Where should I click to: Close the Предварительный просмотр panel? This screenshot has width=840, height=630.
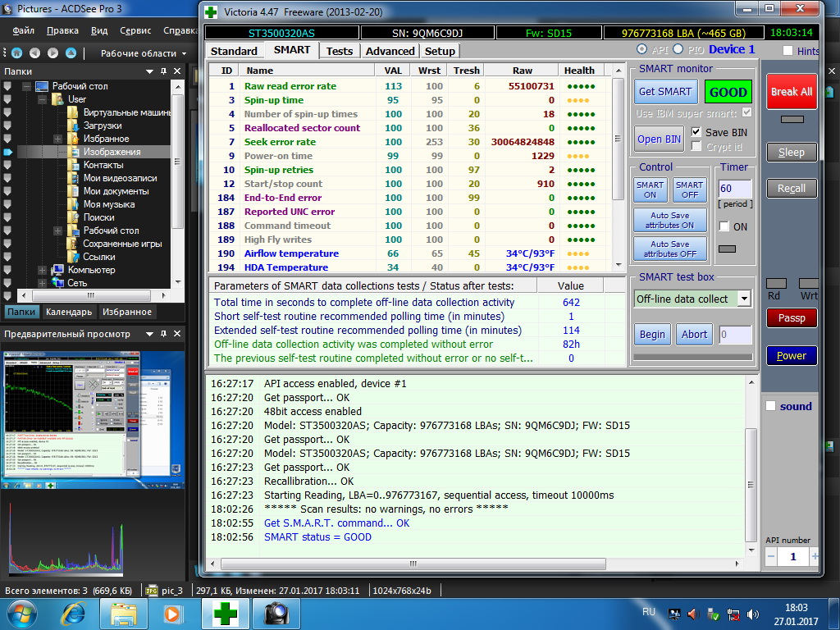click(x=177, y=334)
